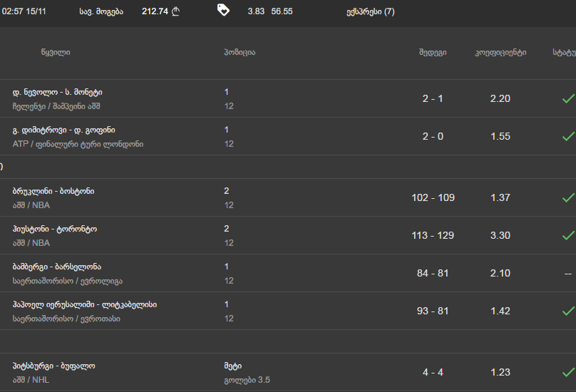Open the 'ჰიუსტონი - ტორონტო' match
Viewport: 576px width, 392px height.
click(55, 229)
